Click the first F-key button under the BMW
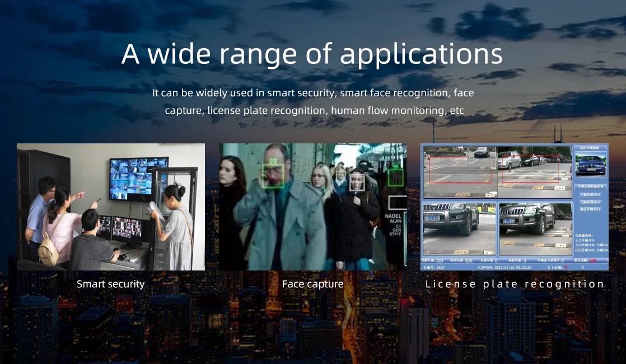Image resolution: width=626 pixels, height=364 pixels. coord(591,195)
